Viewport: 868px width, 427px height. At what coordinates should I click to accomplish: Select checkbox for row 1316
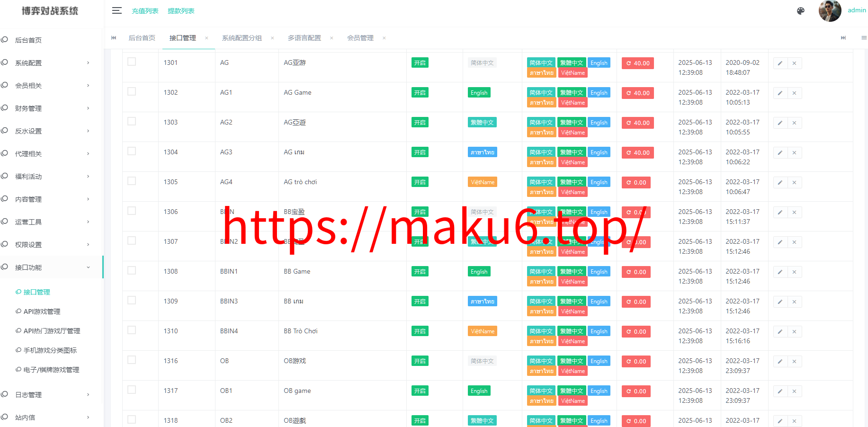click(x=132, y=360)
